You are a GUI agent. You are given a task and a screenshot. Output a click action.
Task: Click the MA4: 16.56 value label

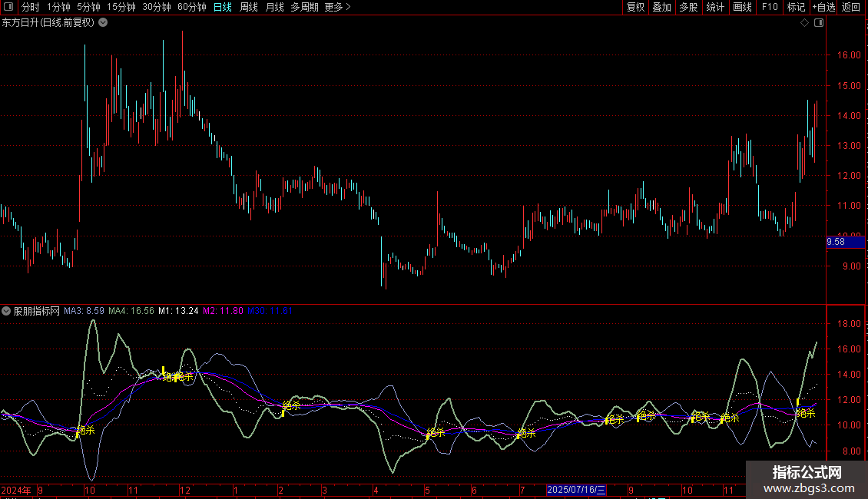131,311
